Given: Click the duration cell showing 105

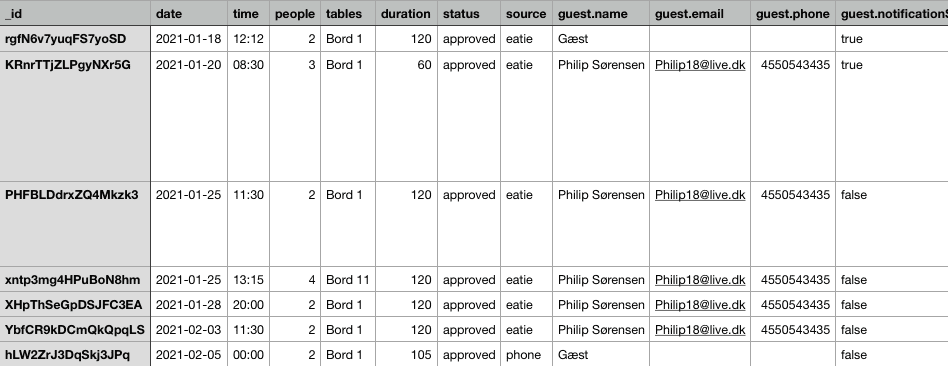Looking at the screenshot, I should [x=406, y=355].
